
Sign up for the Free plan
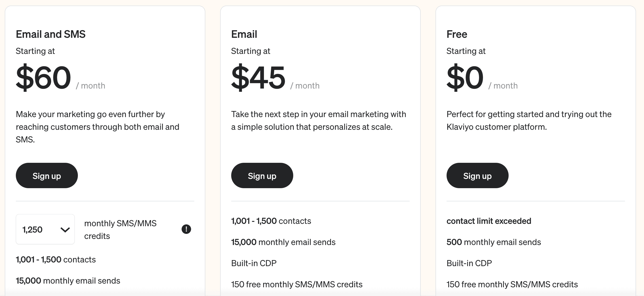point(477,175)
